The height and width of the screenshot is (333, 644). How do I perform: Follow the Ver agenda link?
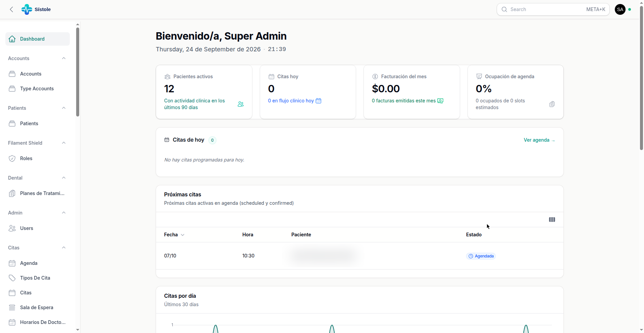coord(539,140)
